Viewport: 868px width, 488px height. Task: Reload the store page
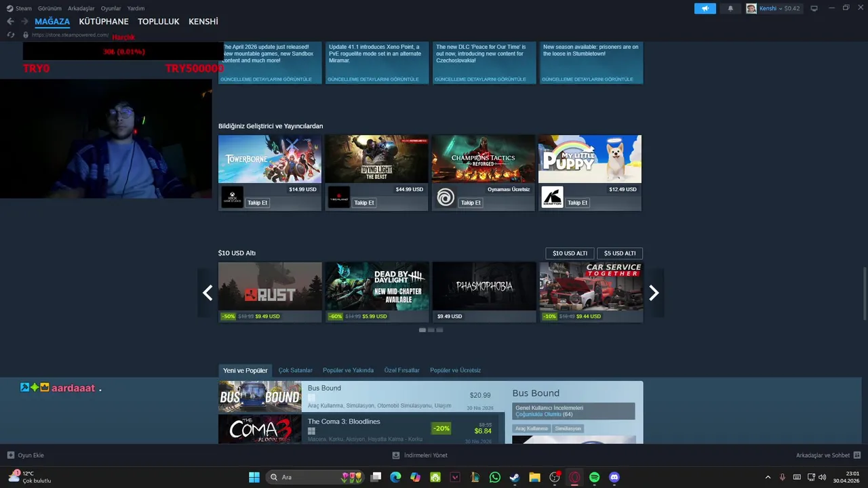point(11,35)
